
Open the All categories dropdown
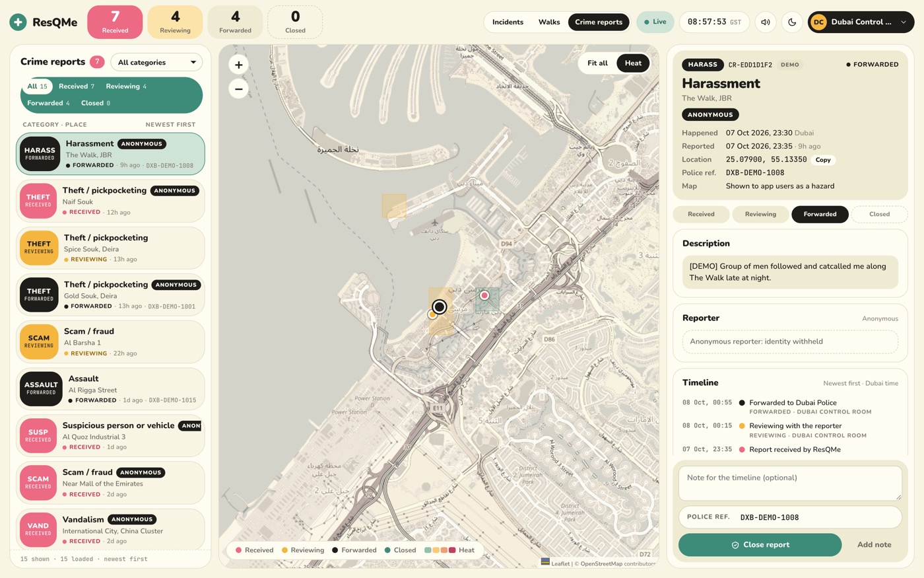(156, 62)
